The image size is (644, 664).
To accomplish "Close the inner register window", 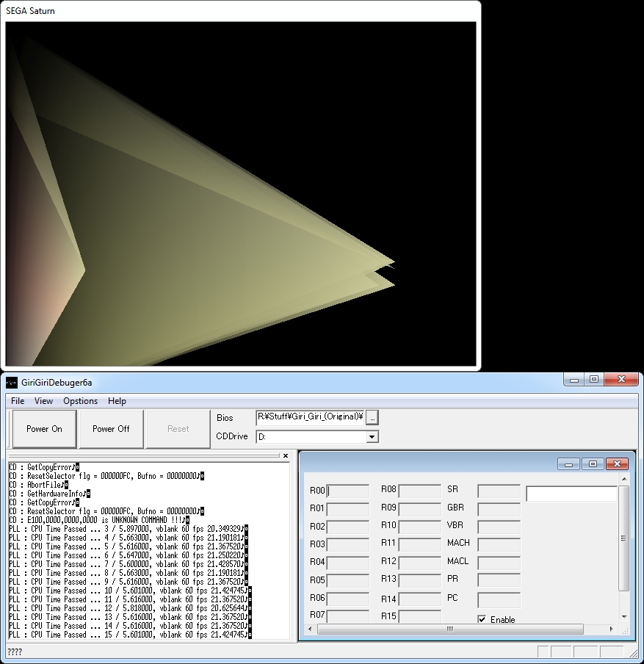I will click(x=618, y=464).
